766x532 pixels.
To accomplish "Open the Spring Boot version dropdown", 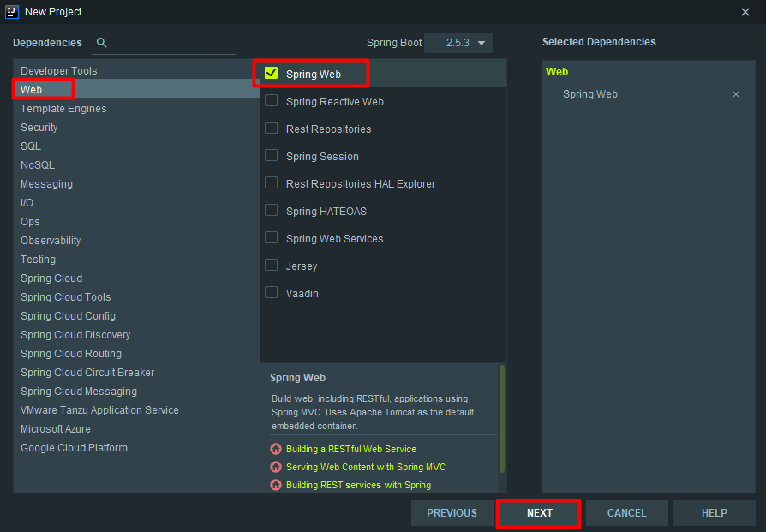I will pos(458,43).
